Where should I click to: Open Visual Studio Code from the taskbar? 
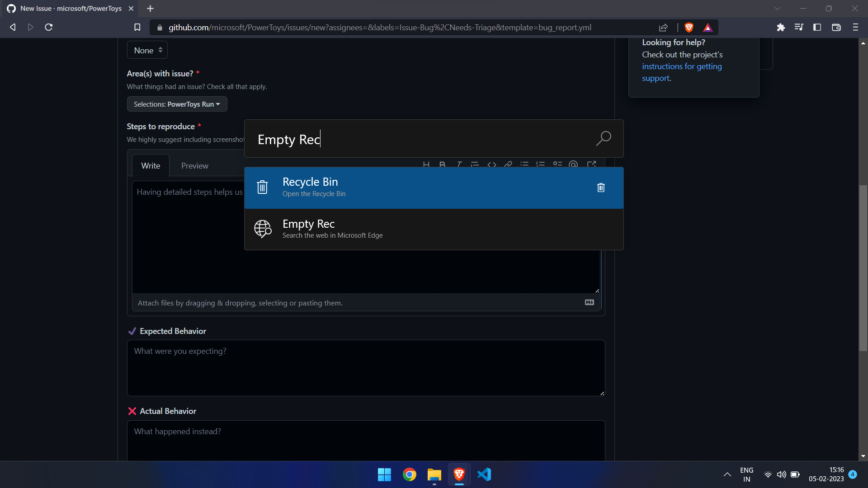pos(484,474)
